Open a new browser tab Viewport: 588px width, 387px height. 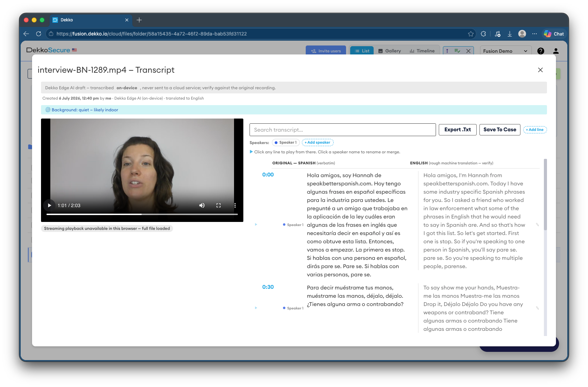[139, 20]
